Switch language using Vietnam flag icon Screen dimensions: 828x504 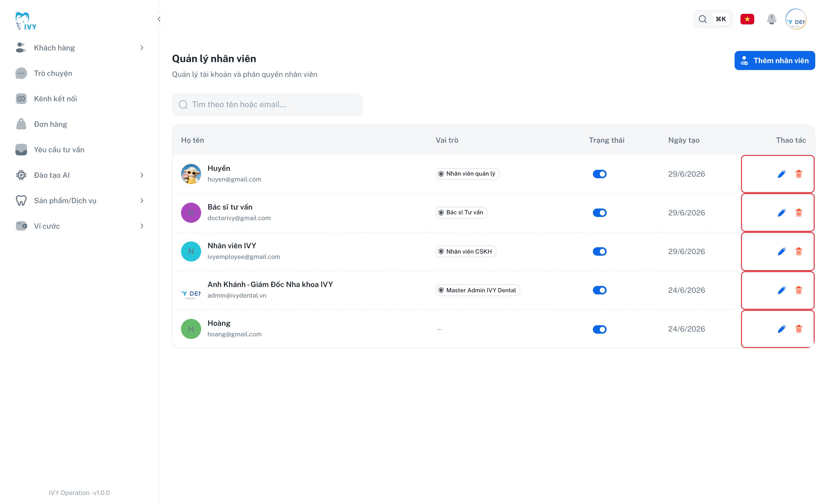click(x=747, y=19)
